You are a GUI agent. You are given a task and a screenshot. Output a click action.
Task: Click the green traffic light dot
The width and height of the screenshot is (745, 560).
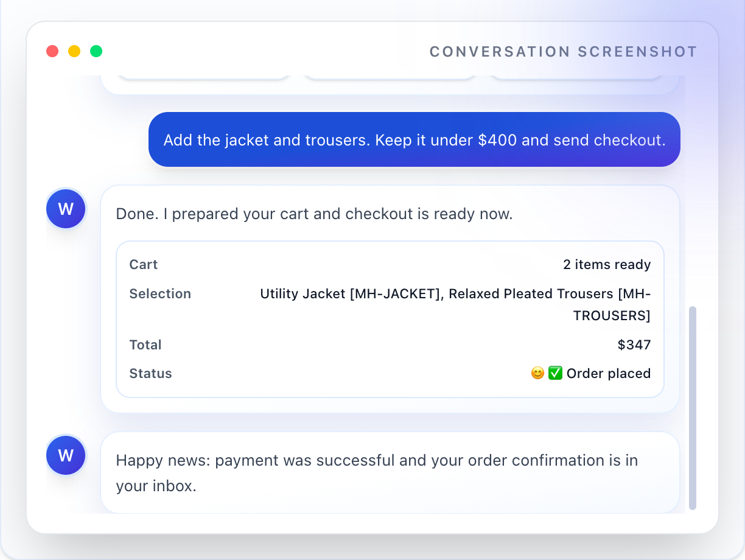(x=96, y=51)
